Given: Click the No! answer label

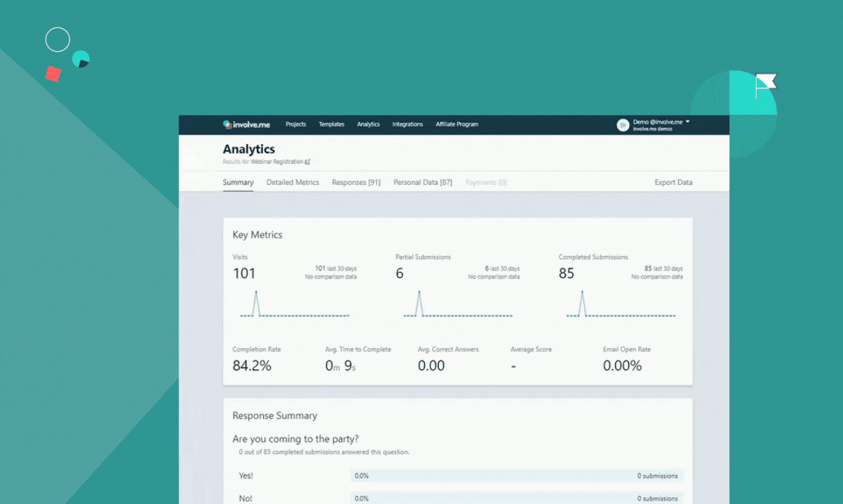Looking at the screenshot, I should click(x=246, y=499).
